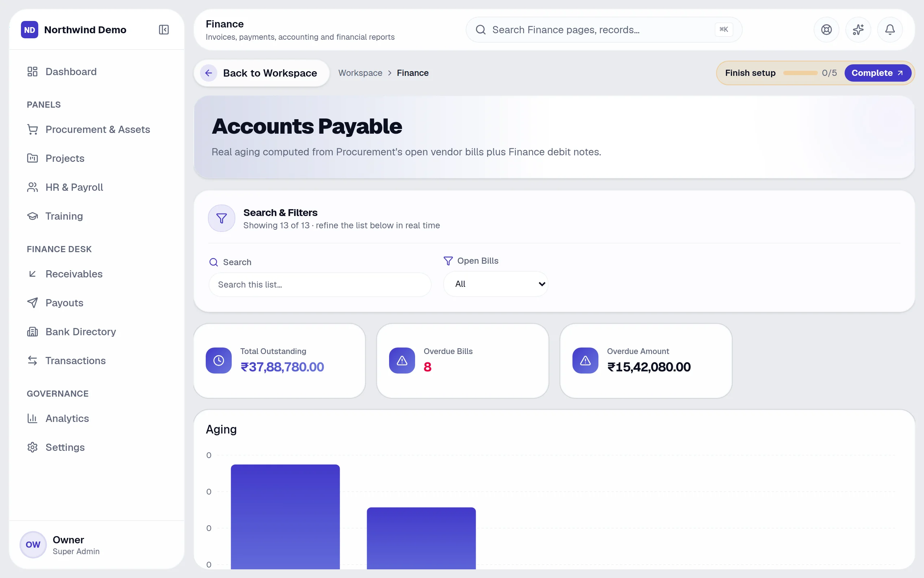
Task: Click the Finance breadcrumb
Action: point(413,73)
